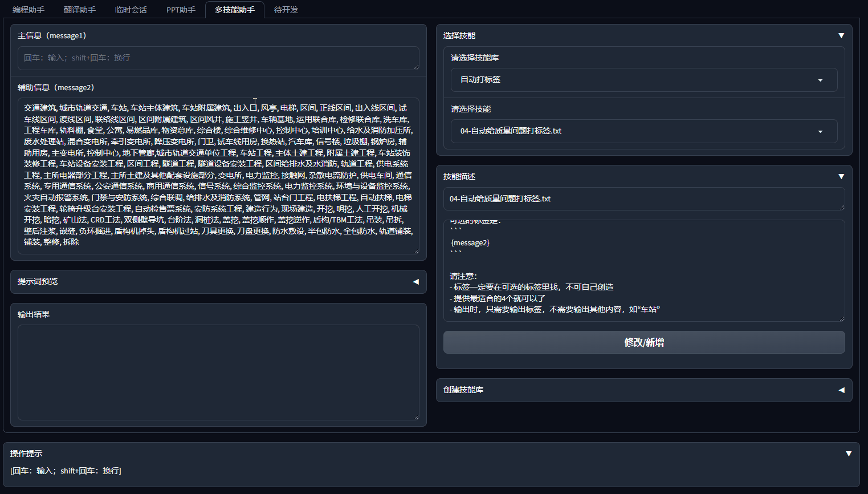868x494 pixels.
Task: Switch to the 编程助手 tab
Action: [x=28, y=10]
